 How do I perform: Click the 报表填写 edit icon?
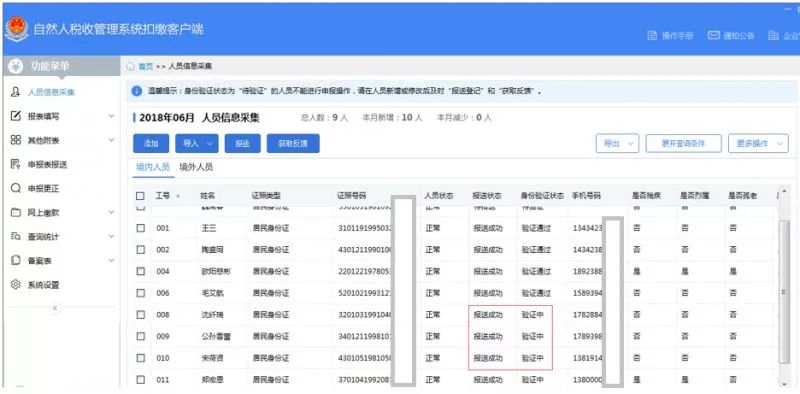(16, 116)
